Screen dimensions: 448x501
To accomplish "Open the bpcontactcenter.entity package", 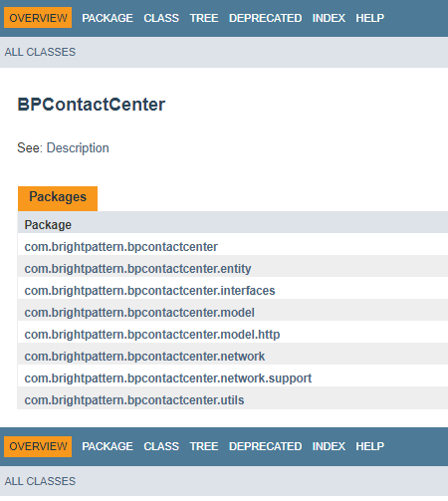I will tap(137, 269).
